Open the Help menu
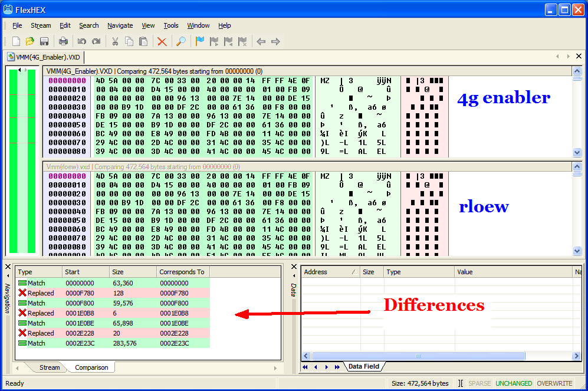The image size is (588, 391). point(225,25)
